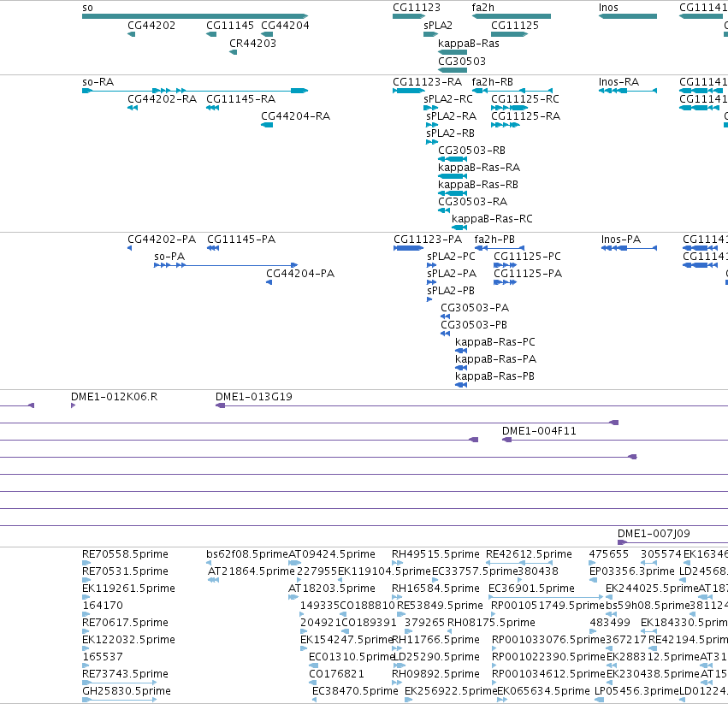Click the kappaB-Ras-RB transcript label
728x704 pixels.
point(477,185)
